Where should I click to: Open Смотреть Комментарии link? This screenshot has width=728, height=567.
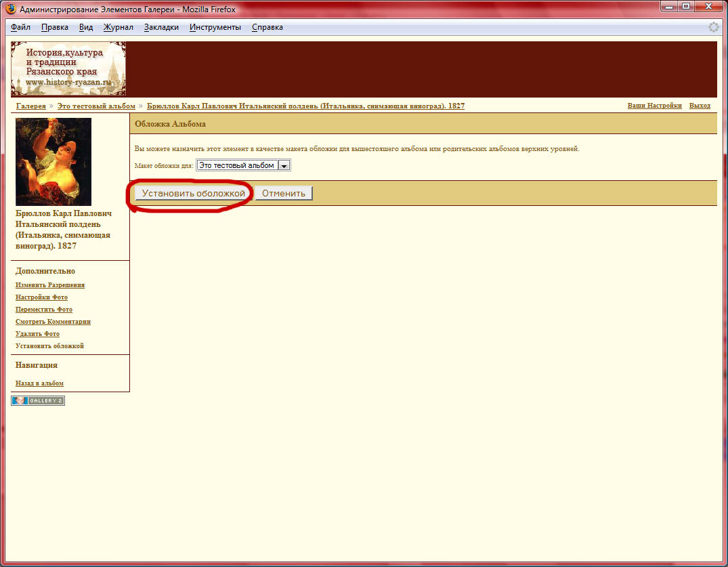click(53, 321)
